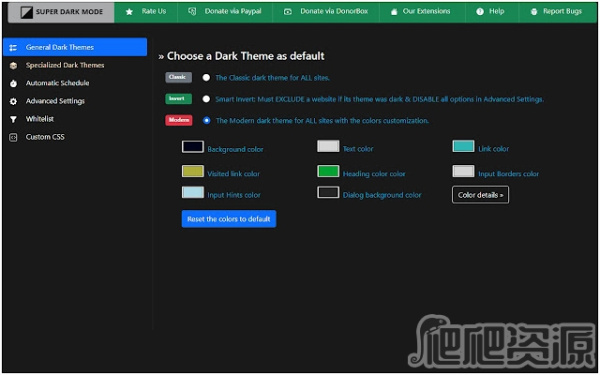Click the Smart Invert description link
This screenshot has width=600, height=375.
(379, 99)
